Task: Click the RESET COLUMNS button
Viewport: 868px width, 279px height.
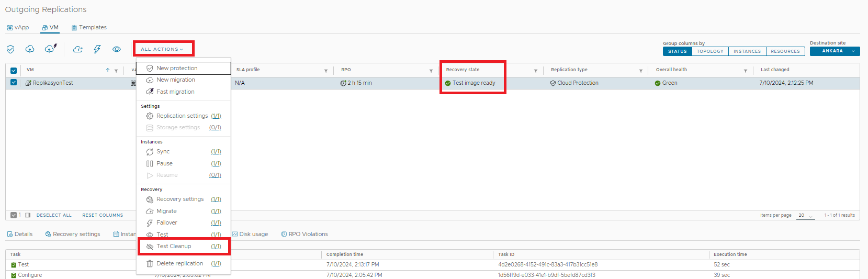Action: [x=103, y=215]
